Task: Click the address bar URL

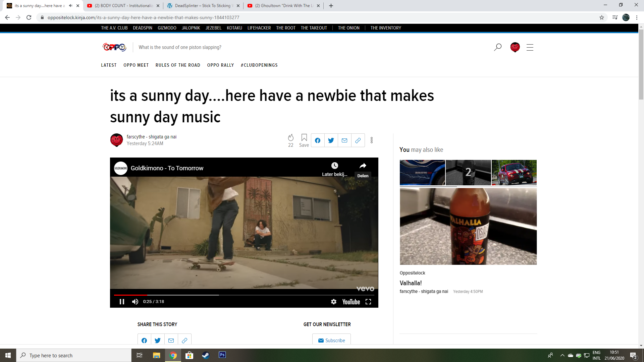Action: click(x=143, y=17)
